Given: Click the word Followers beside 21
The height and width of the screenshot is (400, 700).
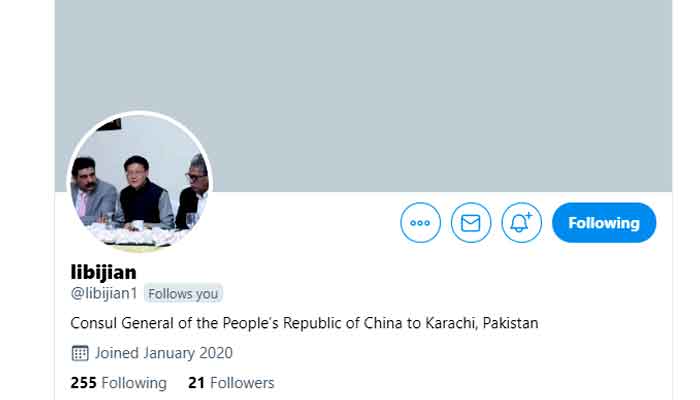Looking at the screenshot, I should pyautogui.click(x=242, y=383).
